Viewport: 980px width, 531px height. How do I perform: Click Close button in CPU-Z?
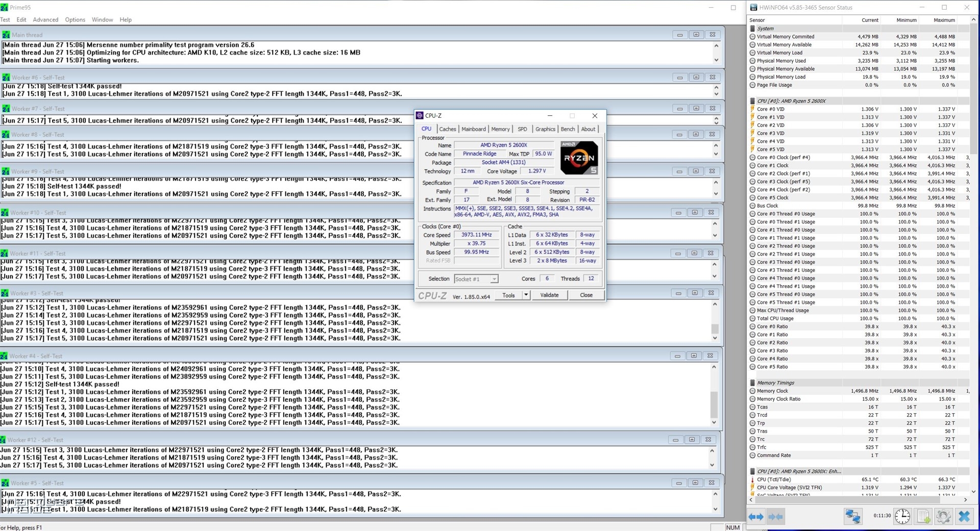coord(586,295)
